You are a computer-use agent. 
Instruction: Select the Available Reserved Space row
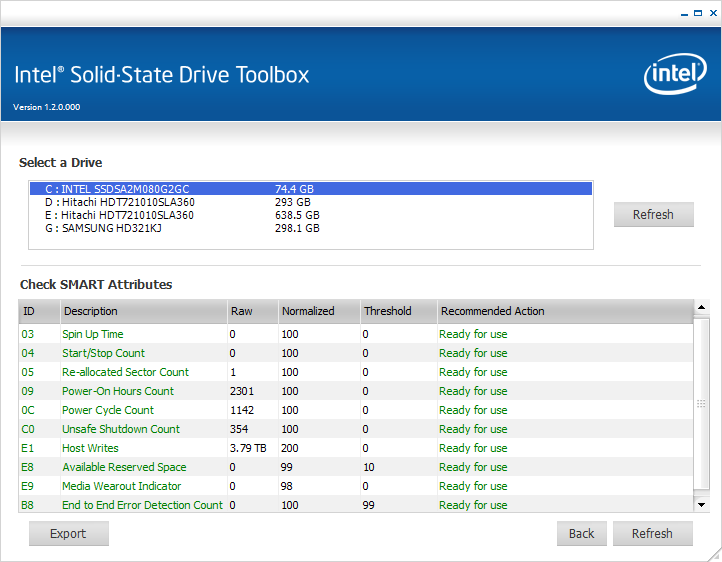coord(355,467)
